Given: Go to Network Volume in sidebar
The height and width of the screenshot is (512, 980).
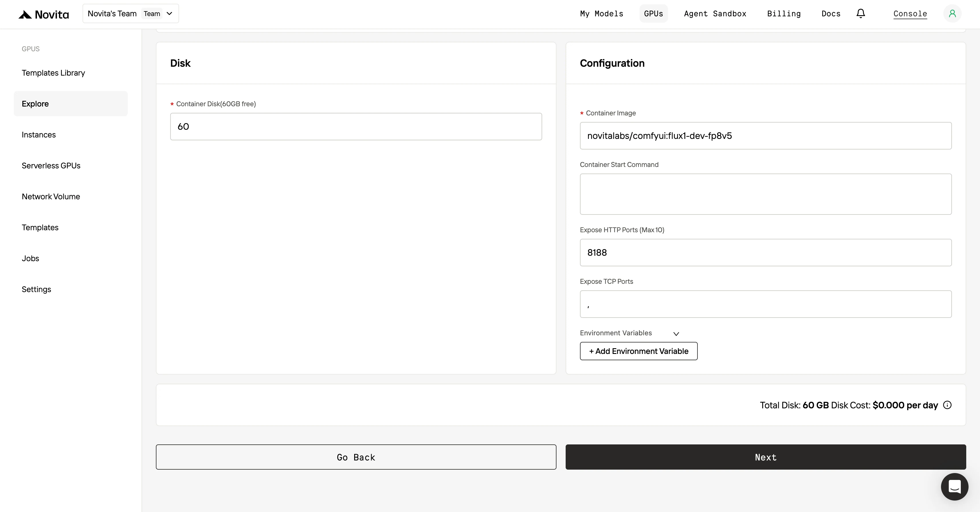Looking at the screenshot, I should pos(71,196).
